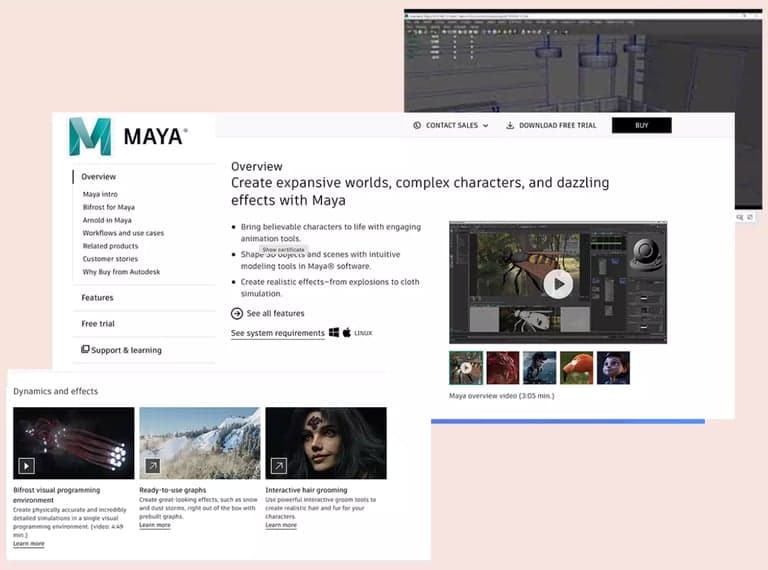
Task: Expand the Contact Sales dropdown arrow
Action: point(485,126)
